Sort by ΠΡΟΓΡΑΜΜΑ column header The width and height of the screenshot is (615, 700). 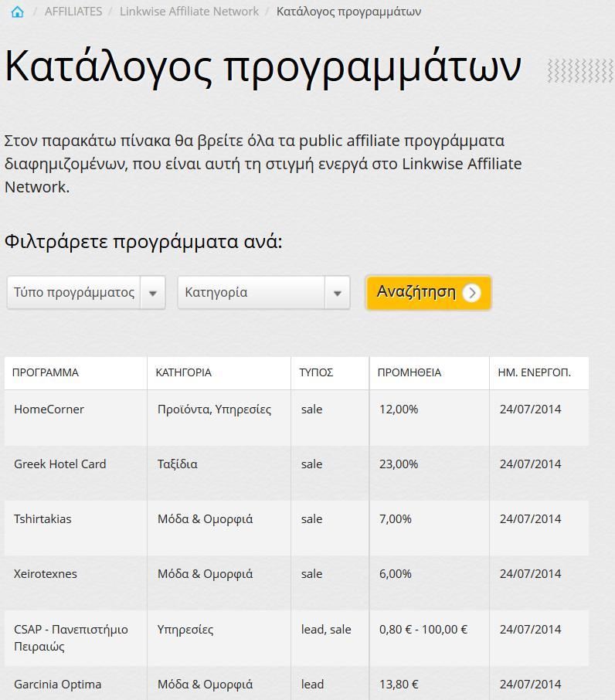coord(46,372)
